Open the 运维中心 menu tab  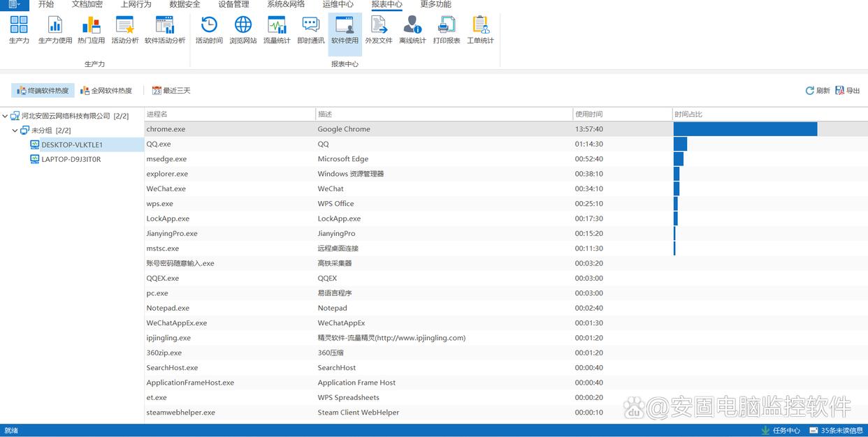coord(338,4)
